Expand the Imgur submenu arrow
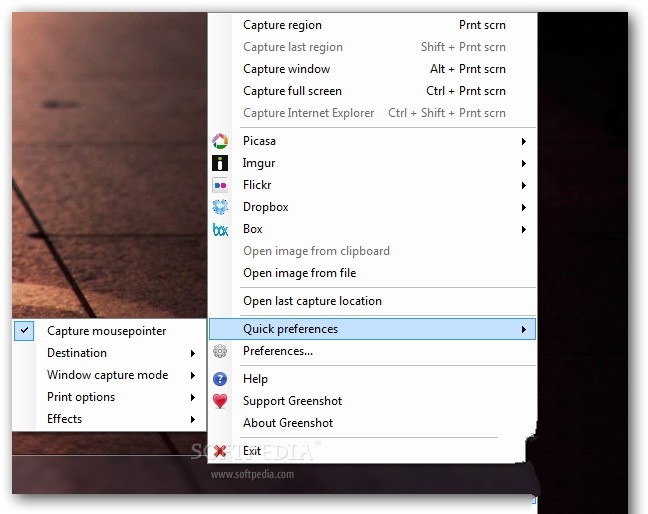The height and width of the screenshot is (514, 648). tap(524, 163)
